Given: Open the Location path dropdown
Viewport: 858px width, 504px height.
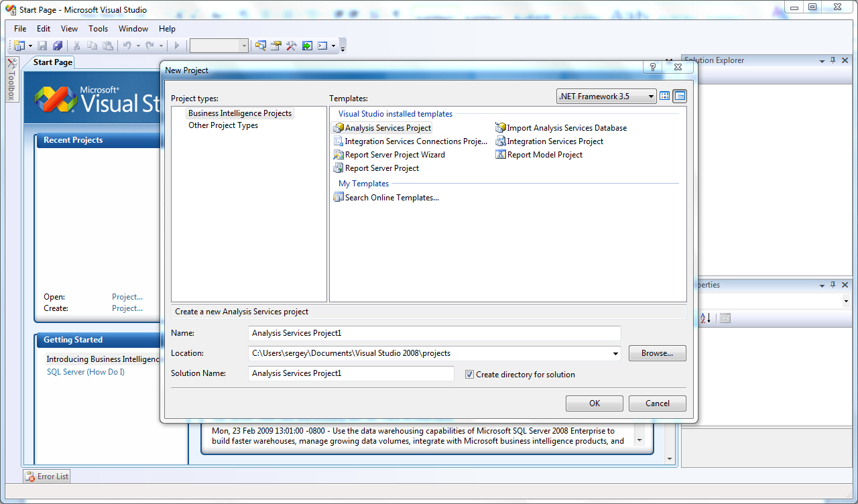Looking at the screenshot, I should point(615,353).
